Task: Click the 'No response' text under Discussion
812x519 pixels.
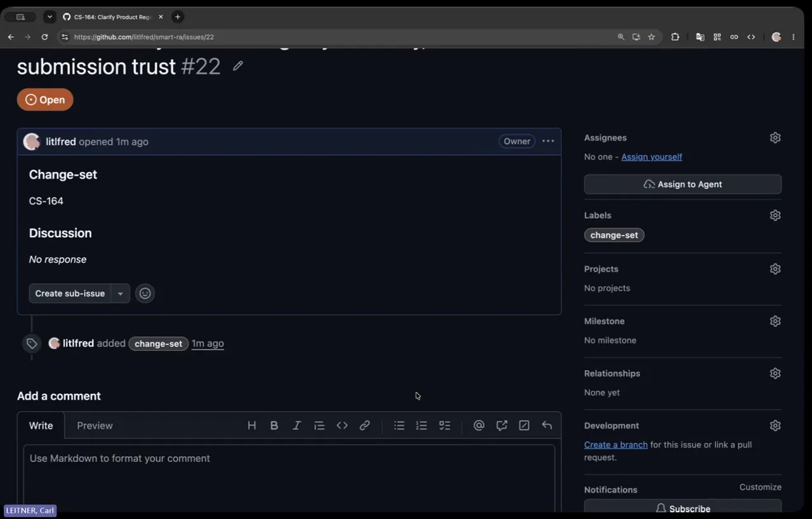Action: (x=58, y=259)
